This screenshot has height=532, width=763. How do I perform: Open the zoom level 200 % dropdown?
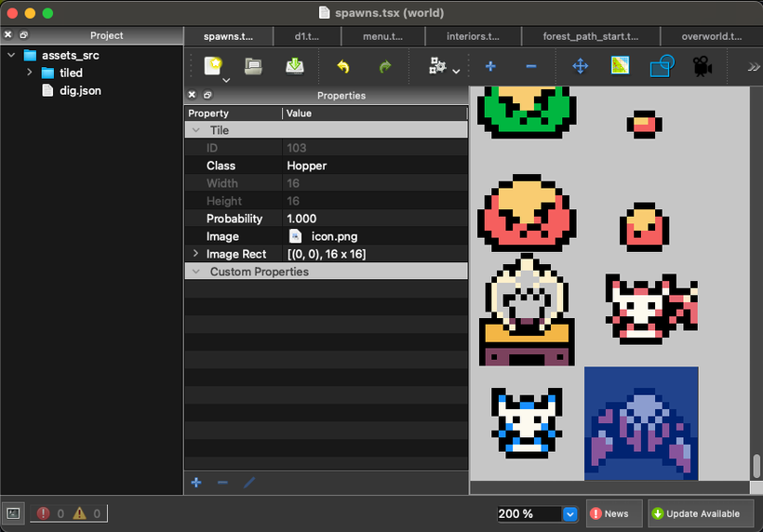[569, 513]
